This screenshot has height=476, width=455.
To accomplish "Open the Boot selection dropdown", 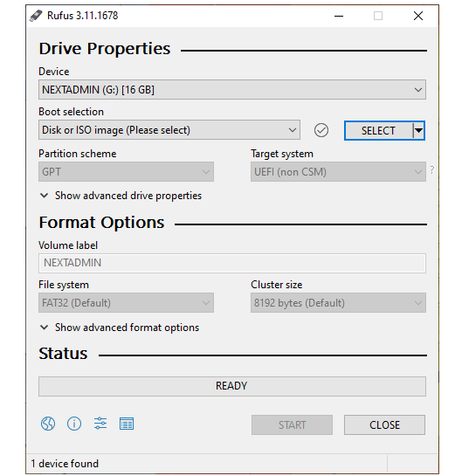I will [169, 130].
